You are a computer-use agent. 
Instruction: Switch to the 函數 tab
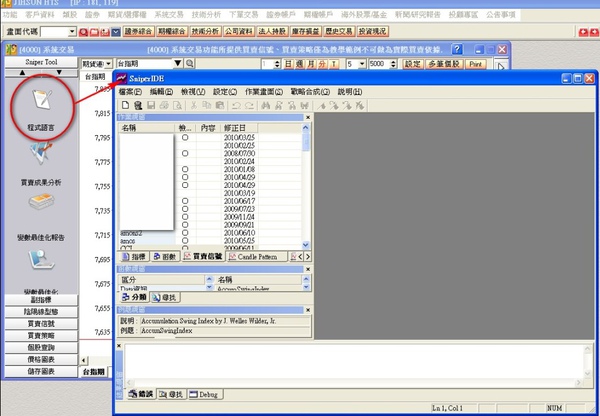click(x=165, y=256)
